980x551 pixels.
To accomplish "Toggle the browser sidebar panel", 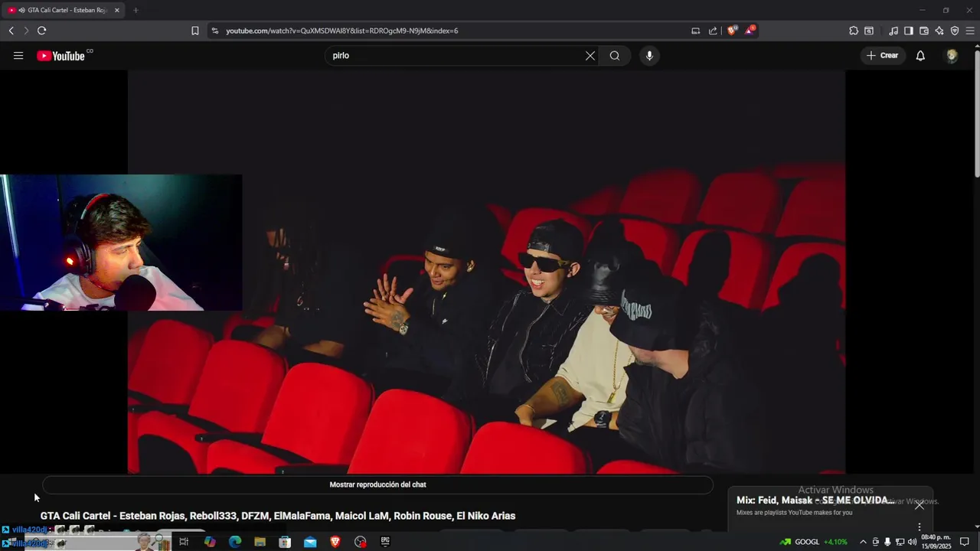I will tap(909, 31).
